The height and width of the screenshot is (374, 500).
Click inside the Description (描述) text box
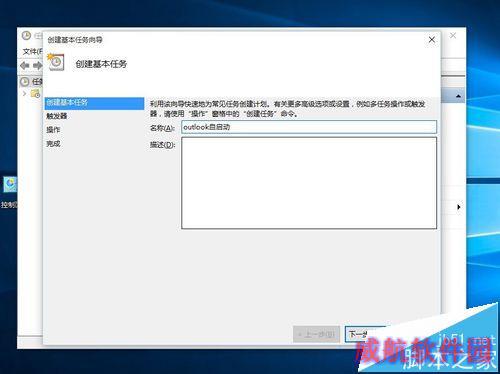[309, 183]
